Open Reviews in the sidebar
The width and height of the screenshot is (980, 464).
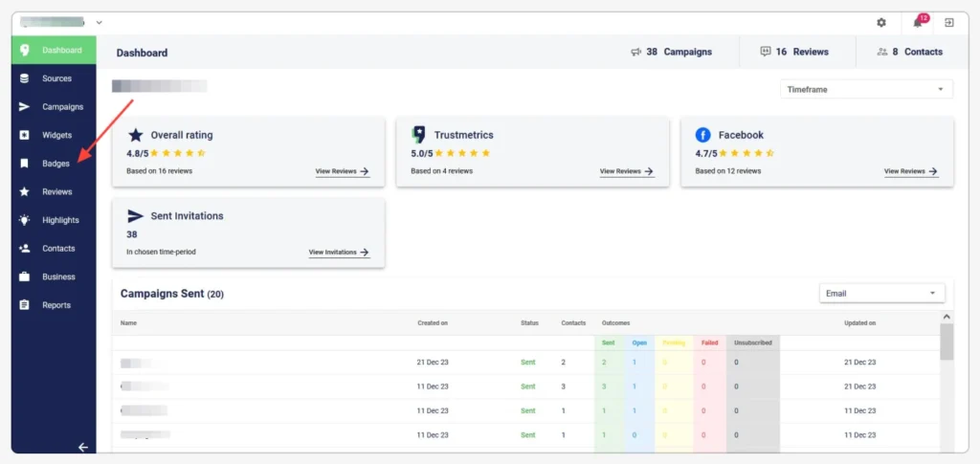tap(54, 191)
